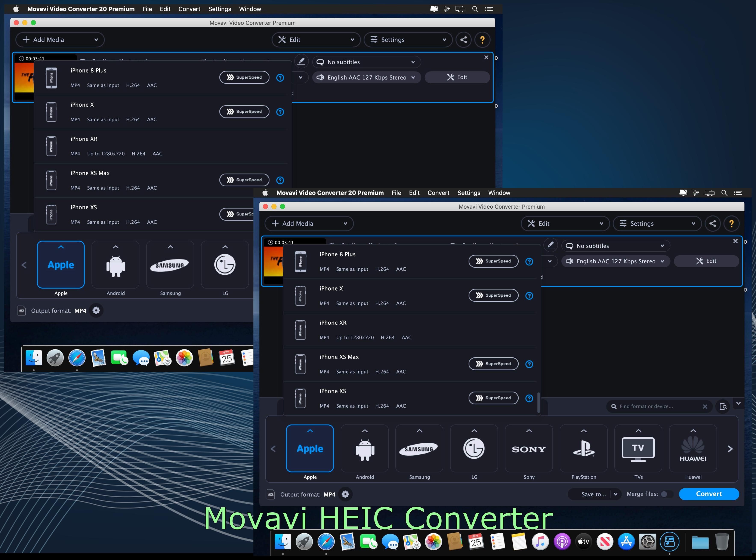Click the device detection icon beside search field

click(x=723, y=406)
